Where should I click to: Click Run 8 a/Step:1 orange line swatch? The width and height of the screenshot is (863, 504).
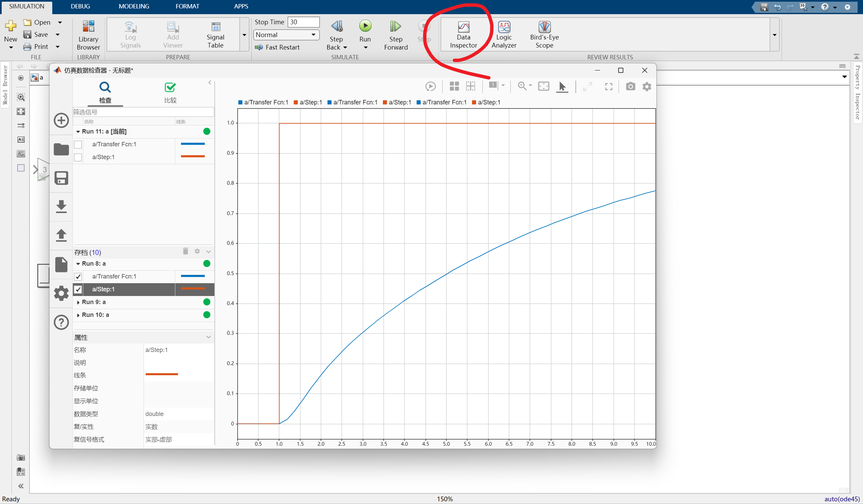(193, 289)
